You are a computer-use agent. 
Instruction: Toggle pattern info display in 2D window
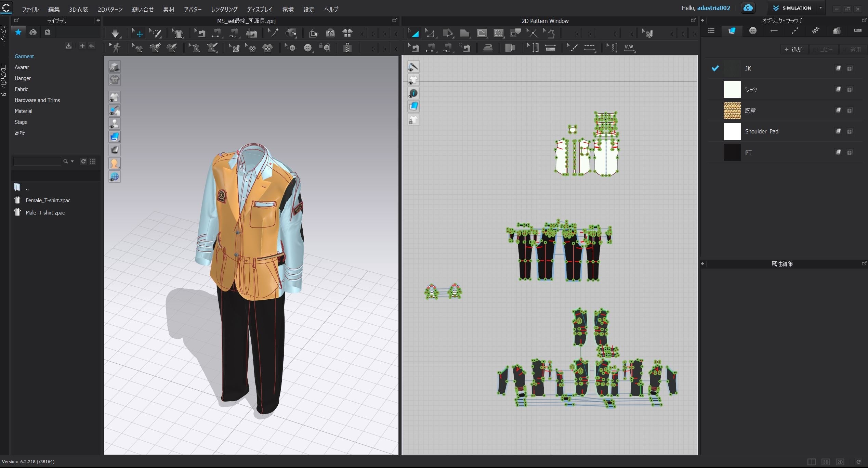[413, 93]
